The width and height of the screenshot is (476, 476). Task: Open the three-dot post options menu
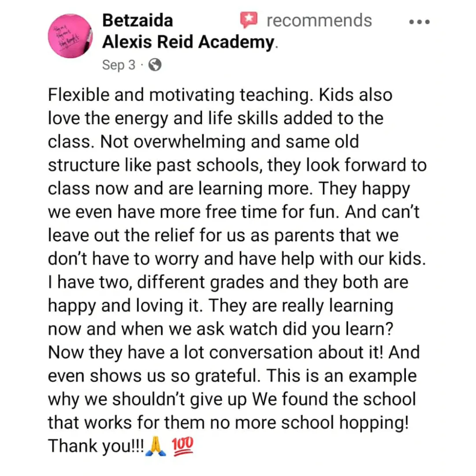pyautogui.click(x=419, y=22)
